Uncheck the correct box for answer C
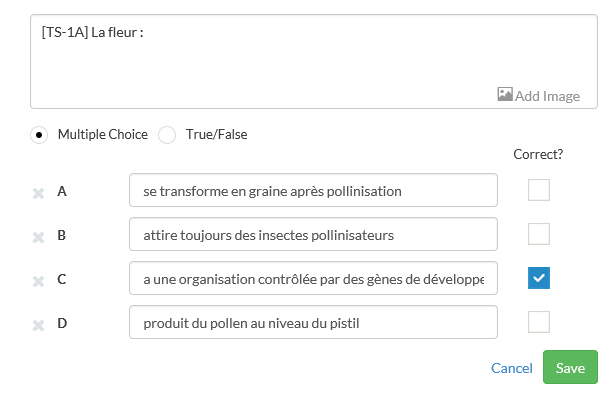 point(539,278)
